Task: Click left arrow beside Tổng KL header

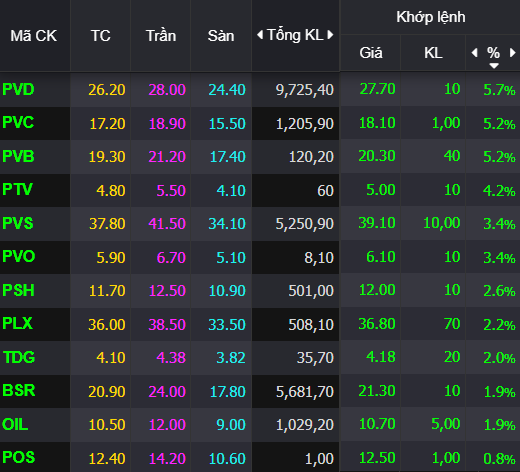Action: pos(260,35)
